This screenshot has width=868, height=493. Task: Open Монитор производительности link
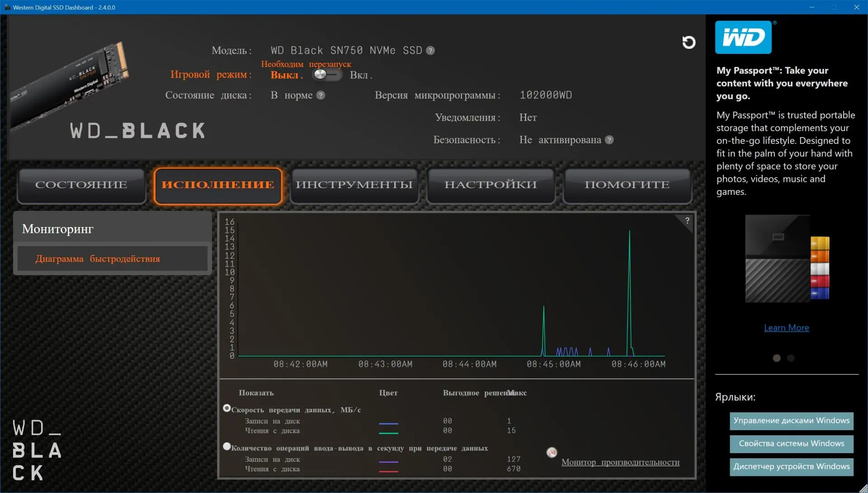tap(620, 462)
